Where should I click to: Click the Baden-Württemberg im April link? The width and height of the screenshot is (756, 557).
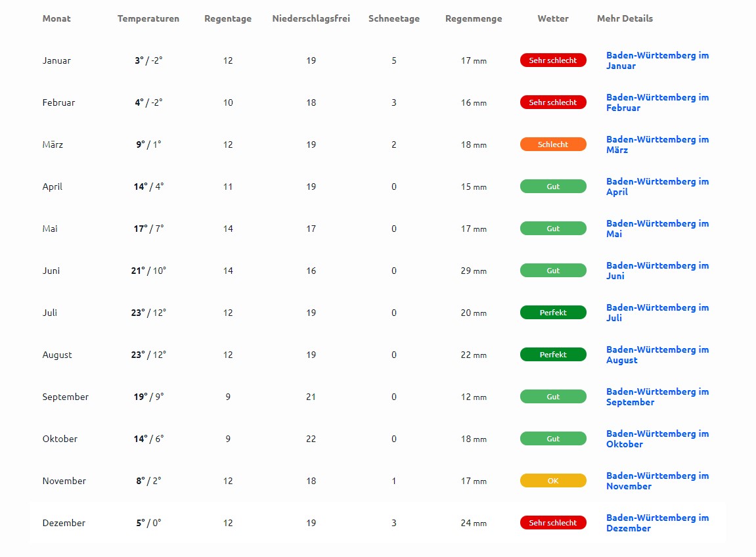click(657, 187)
